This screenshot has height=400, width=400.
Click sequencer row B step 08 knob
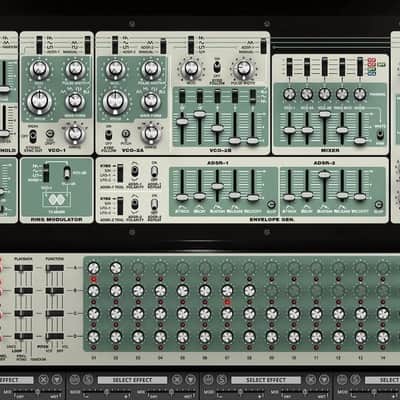coord(250,290)
